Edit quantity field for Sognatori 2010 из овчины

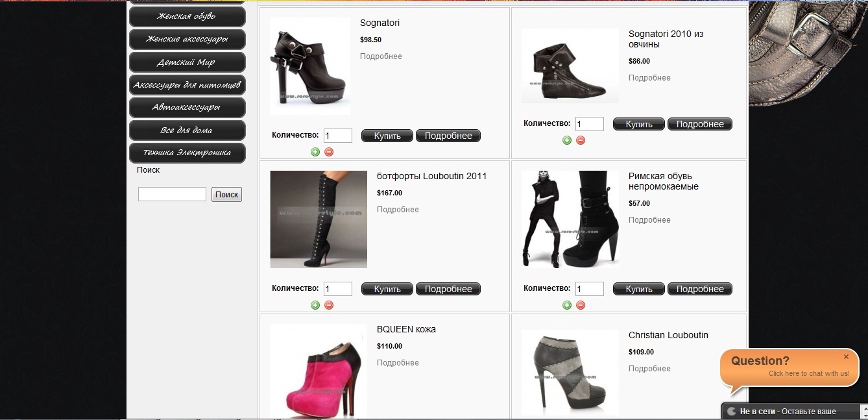589,124
